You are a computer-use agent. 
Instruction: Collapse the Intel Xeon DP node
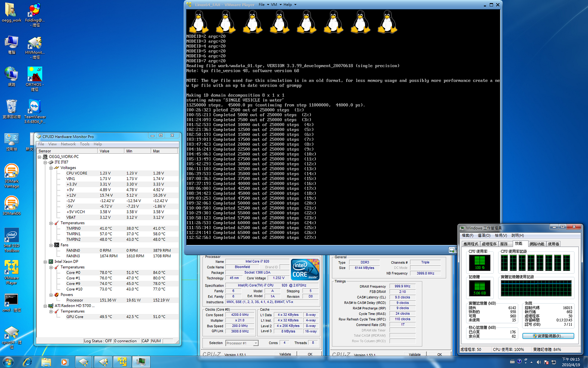(x=45, y=262)
